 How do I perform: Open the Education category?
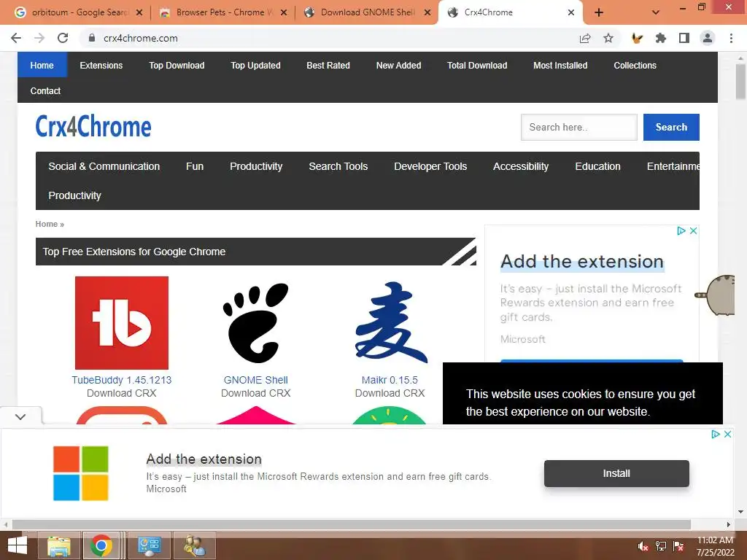click(x=597, y=166)
